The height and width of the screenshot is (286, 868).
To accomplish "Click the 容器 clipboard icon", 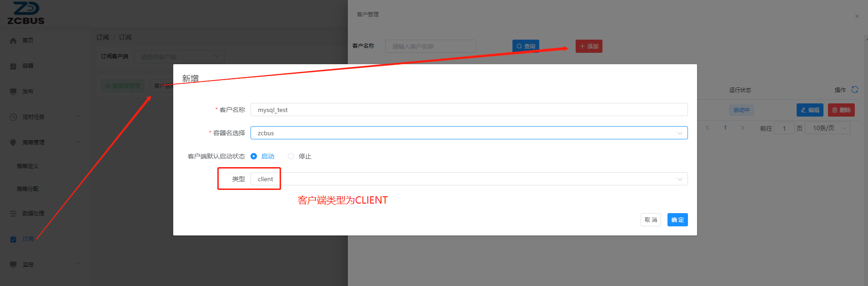I will coord(13,66).
